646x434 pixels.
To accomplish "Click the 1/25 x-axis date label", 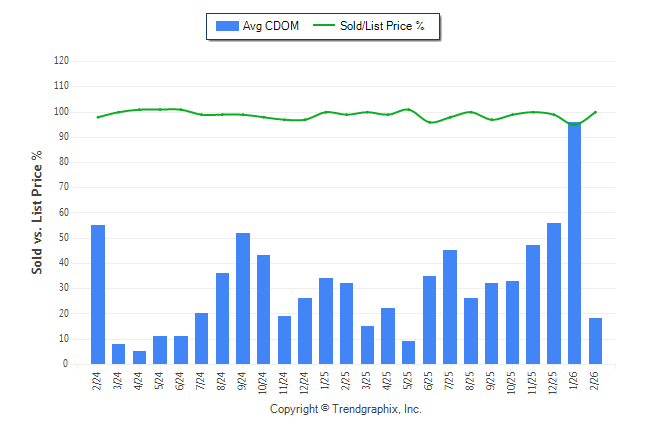I will (x=326, y=383).
